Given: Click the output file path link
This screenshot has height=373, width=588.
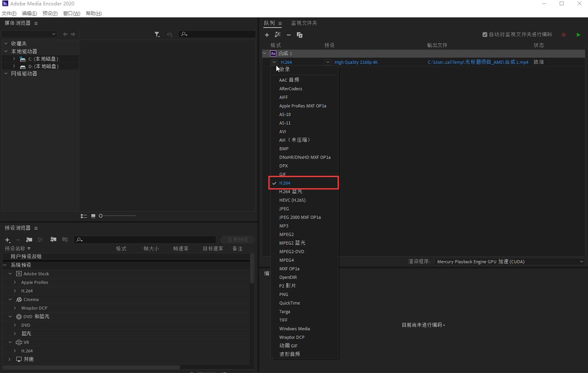Looking at the screenshot, I should 478,62.
